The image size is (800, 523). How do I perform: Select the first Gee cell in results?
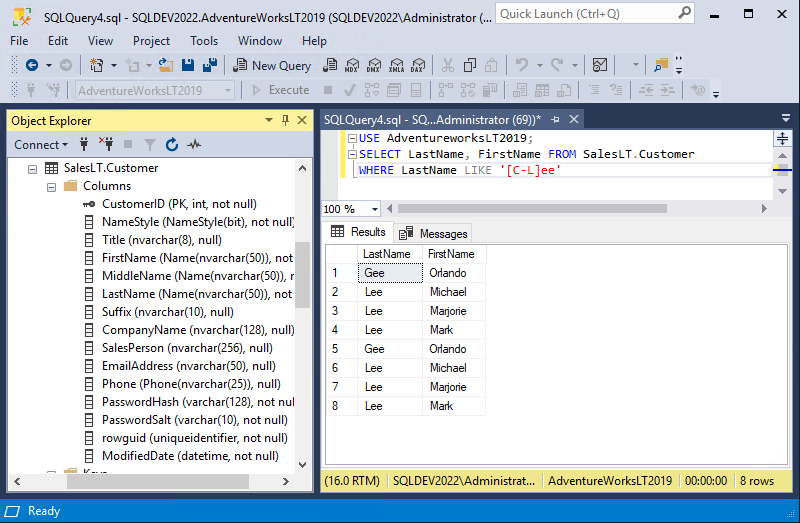coord(390,273)
